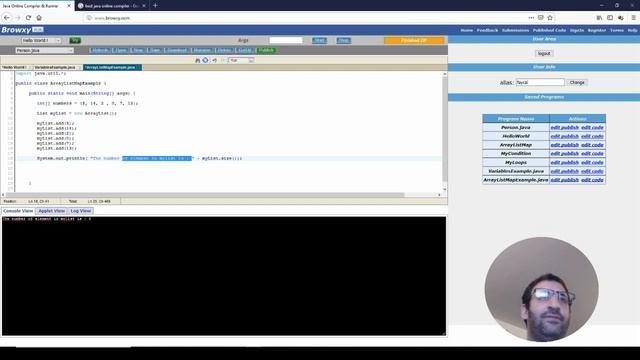
Task: Open the Help nav link
Action: click(632, 30)
